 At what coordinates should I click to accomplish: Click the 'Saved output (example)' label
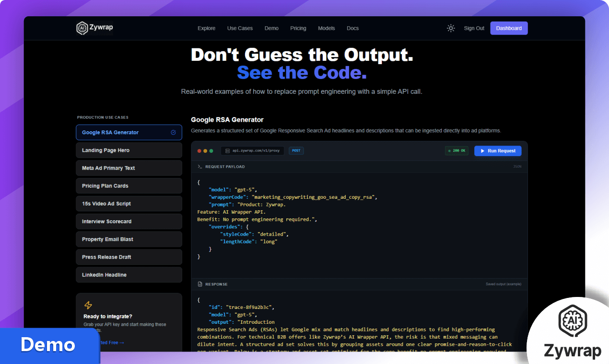tap(504, 284)
